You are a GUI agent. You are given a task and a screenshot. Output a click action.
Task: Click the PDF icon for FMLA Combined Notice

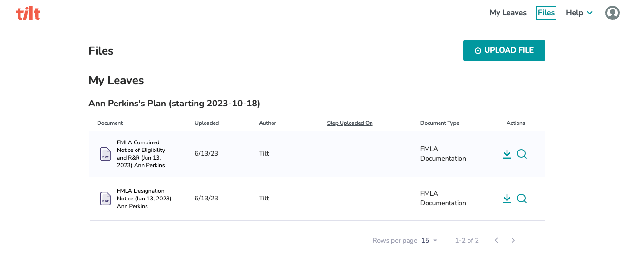[x=106, y=154]
